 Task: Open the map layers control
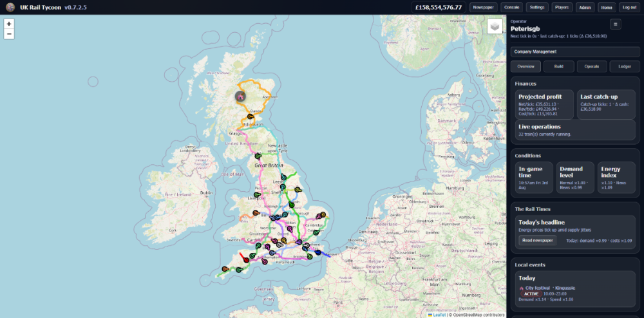(495, 27)
